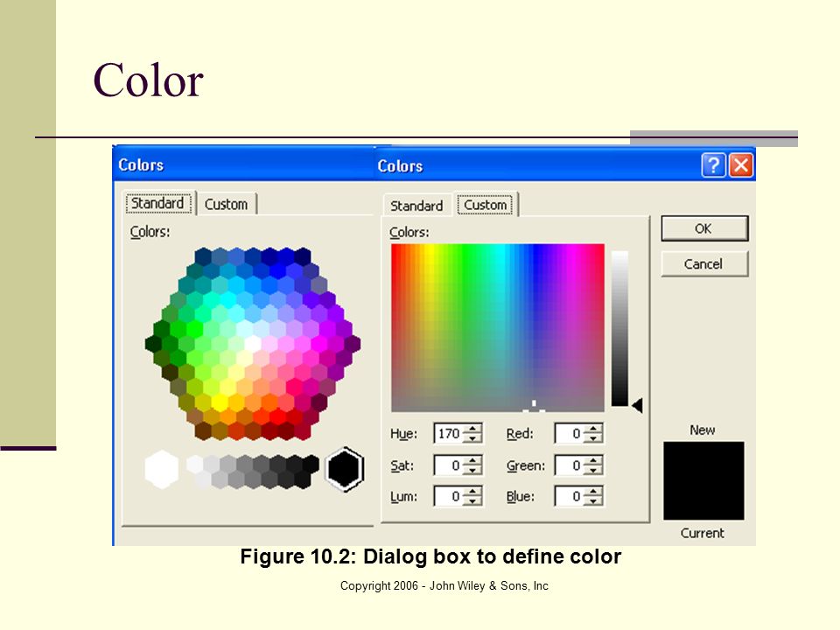Select the large white hexagon swatch
The image size is (840, 630).
point(162,469)
